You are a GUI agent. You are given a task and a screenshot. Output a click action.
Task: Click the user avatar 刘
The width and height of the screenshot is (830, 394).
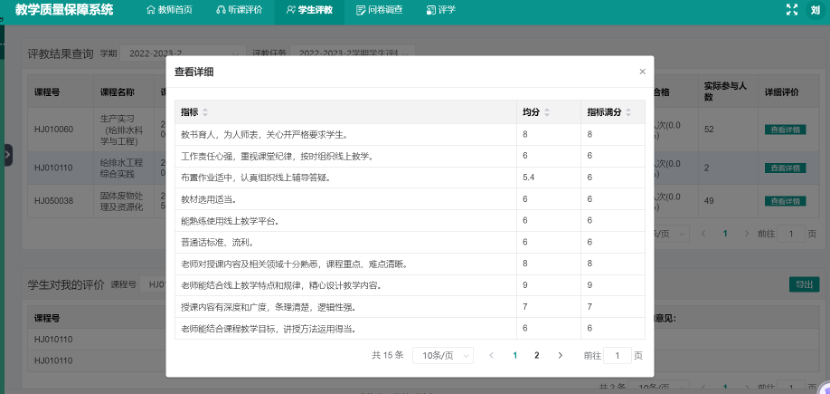[816, 10]
